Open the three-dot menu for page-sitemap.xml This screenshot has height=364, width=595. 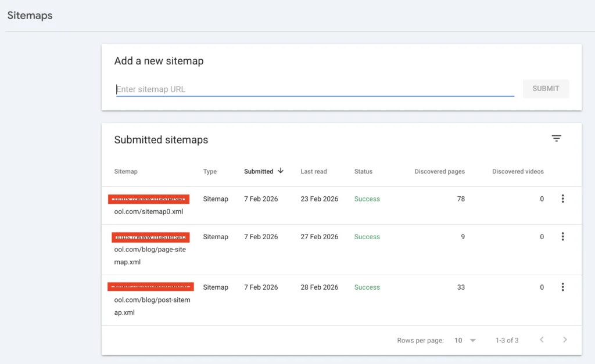click(x=562, y=237)
